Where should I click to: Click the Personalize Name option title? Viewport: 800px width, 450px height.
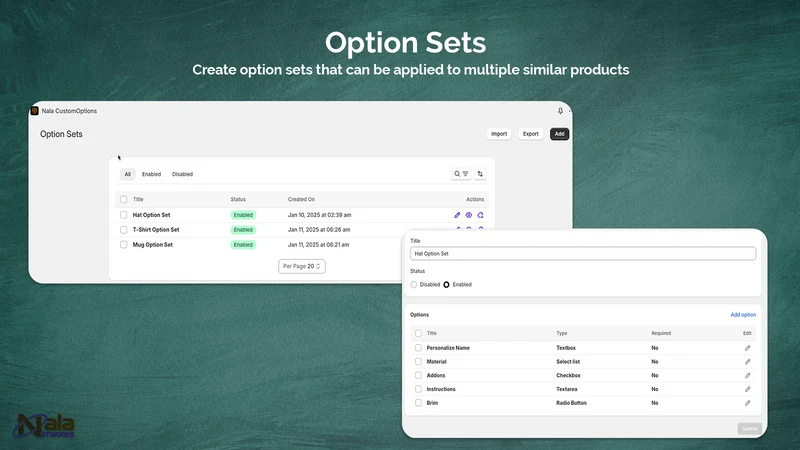(x=448, y=348)
